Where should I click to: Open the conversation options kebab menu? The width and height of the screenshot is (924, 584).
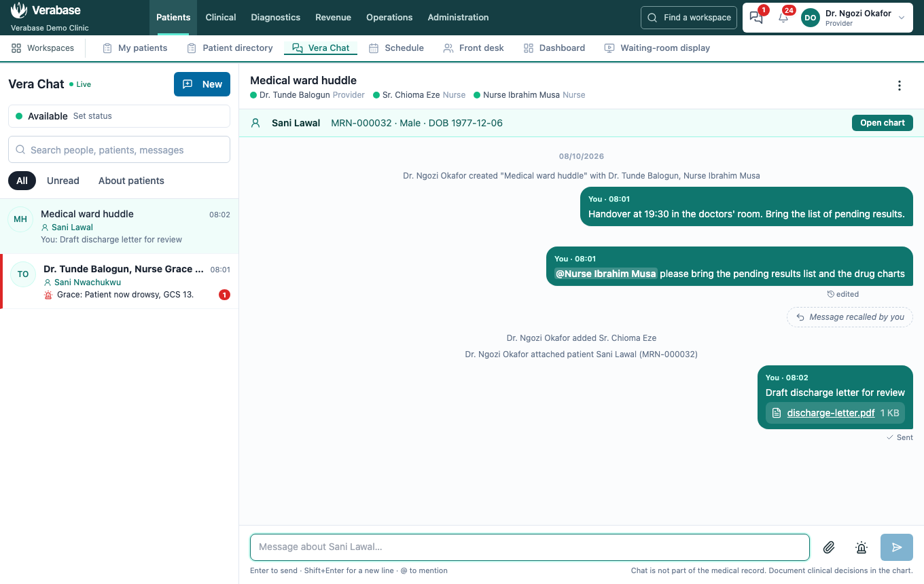coord(900,86)
